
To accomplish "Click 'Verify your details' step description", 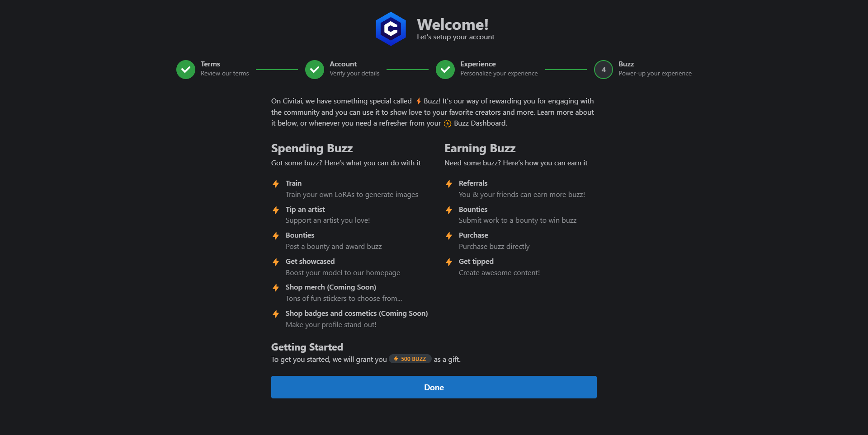I will click(354, 74).
